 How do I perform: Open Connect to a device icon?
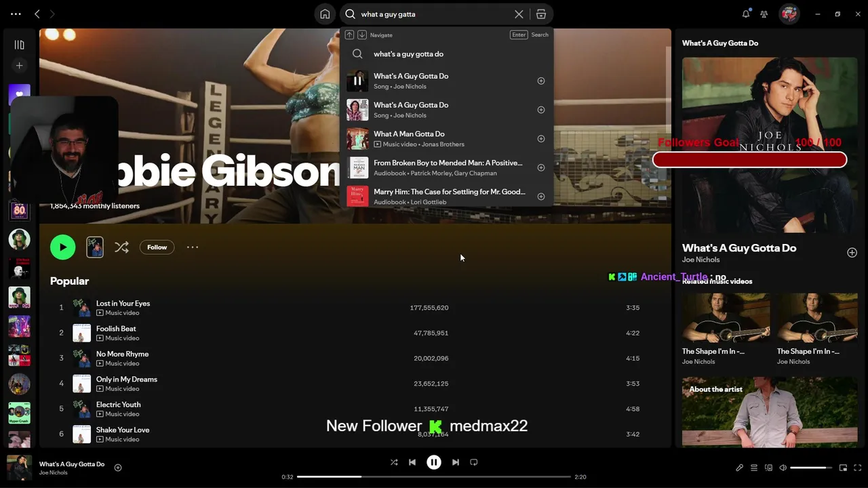tap(768, 468)
